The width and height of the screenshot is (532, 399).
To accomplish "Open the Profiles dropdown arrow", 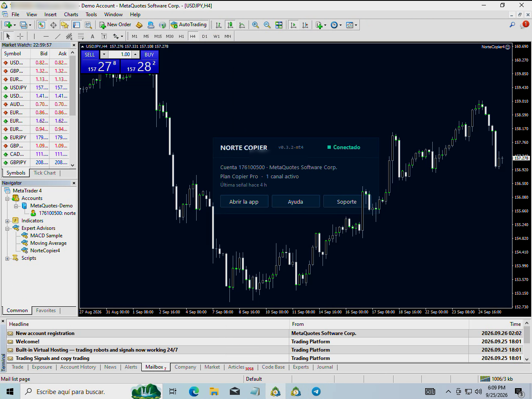I will (x=30, y=25).
